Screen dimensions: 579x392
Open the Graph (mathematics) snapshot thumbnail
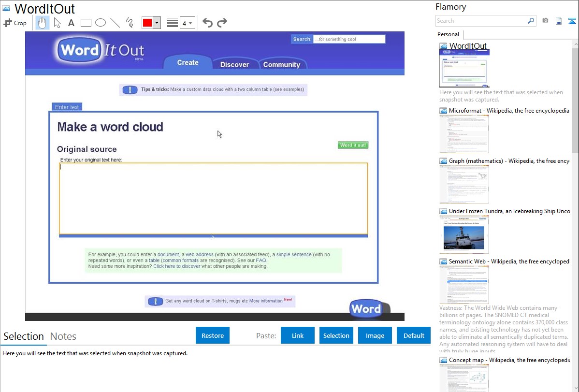[x=464, y=184]
